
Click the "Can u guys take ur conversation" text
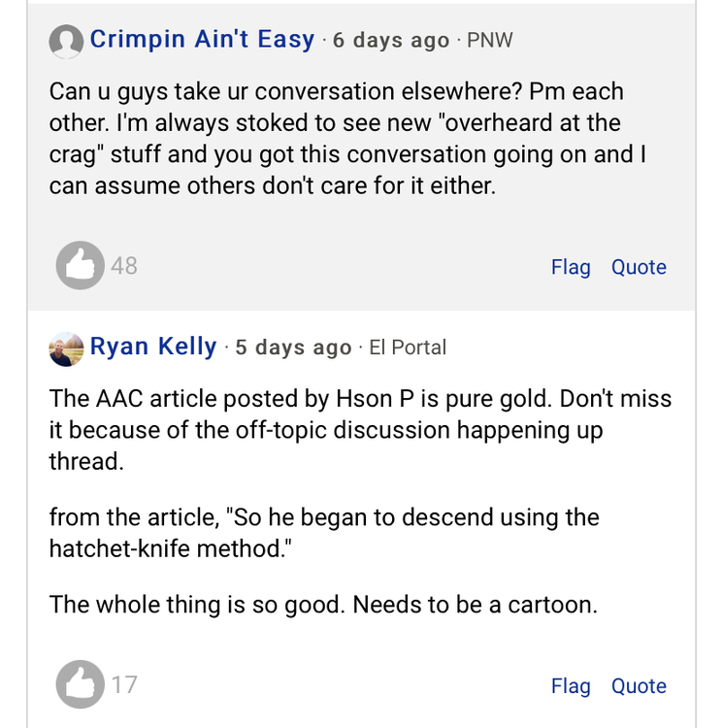click(x=335, y=139)
